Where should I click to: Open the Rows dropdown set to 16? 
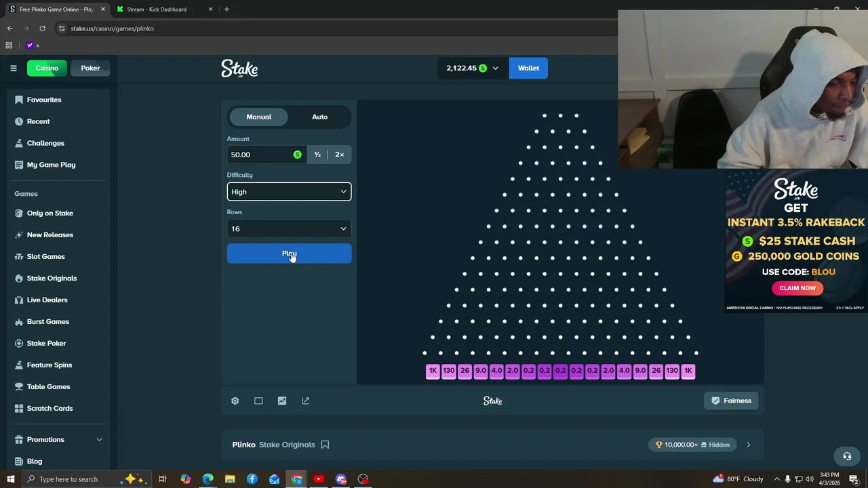289,228
